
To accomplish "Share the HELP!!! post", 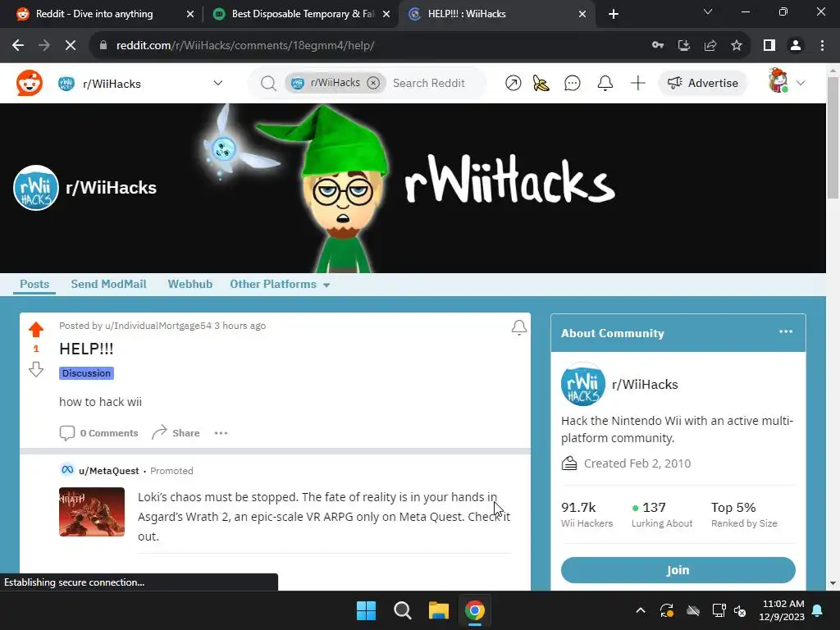I will (x=176, y=433).
